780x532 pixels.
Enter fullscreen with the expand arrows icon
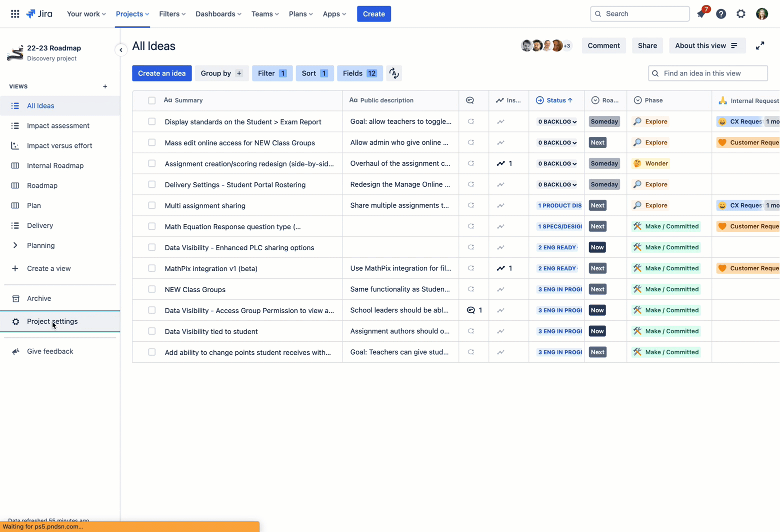(x=760, y=45)
